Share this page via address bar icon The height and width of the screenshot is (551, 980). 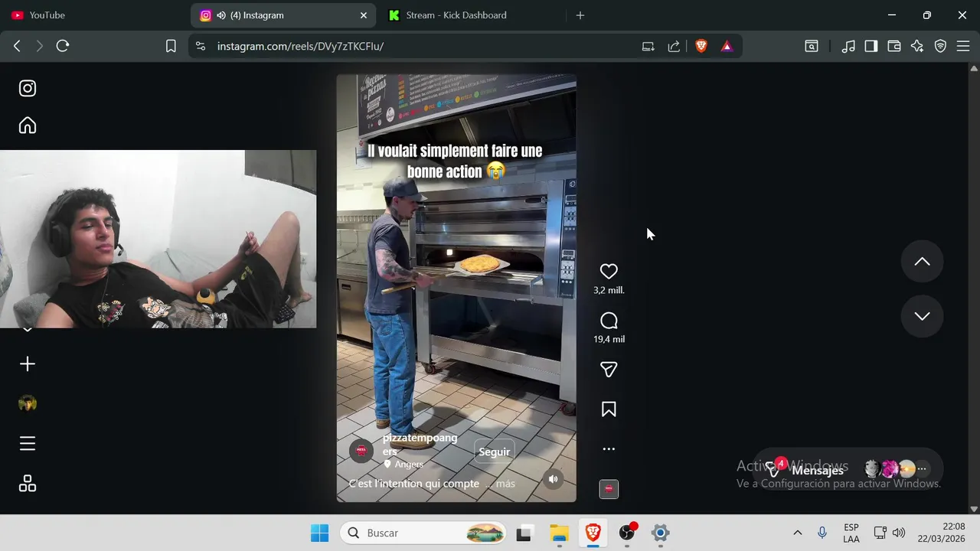click(674, 46)
